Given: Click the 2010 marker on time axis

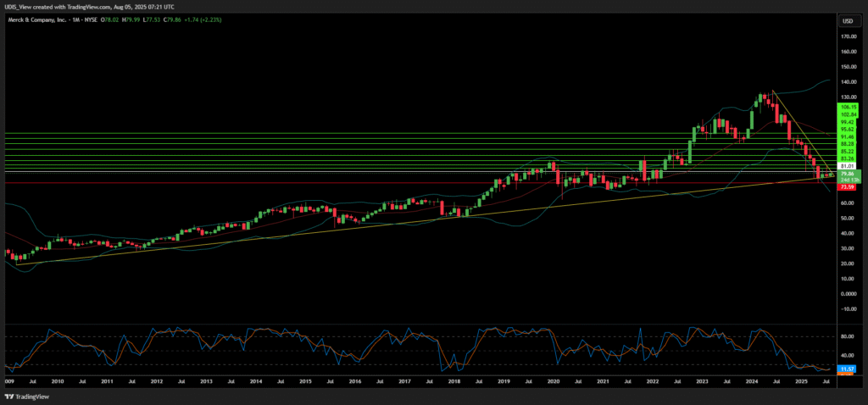Looking at the screenshot, I should coord(57,383).
